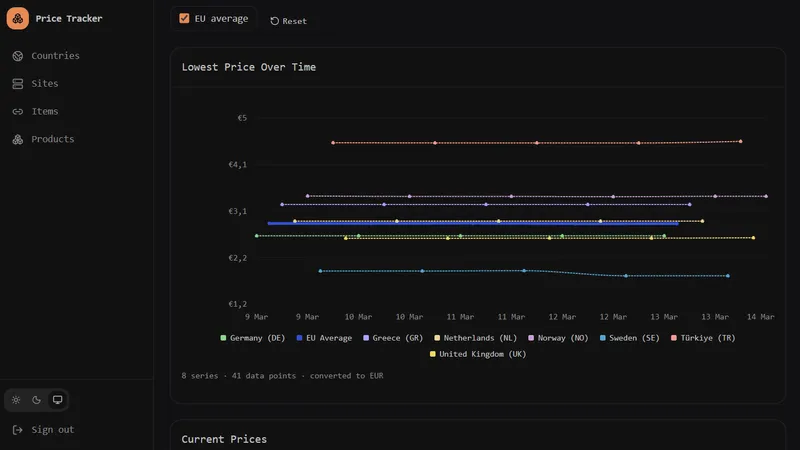The image size is (800, 450).
Task: Click the United Kingdom (UK) legend label
Action: point(483,354)
